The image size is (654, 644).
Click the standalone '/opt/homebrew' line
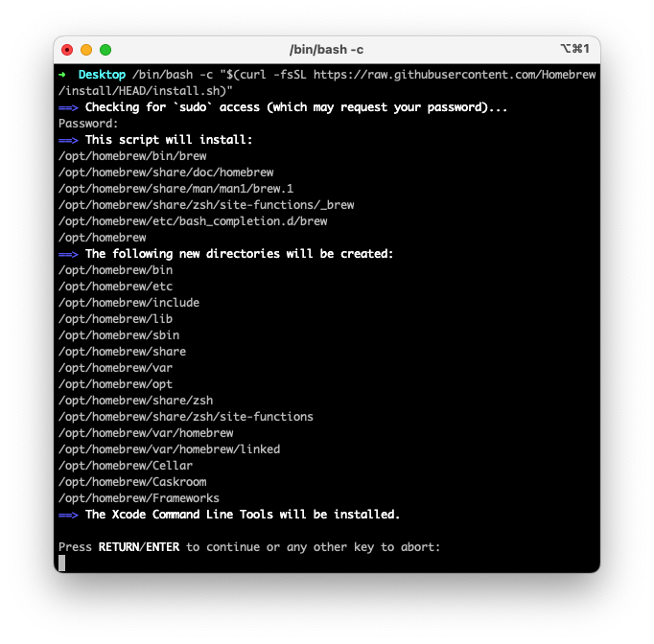(x=103, y=237)
